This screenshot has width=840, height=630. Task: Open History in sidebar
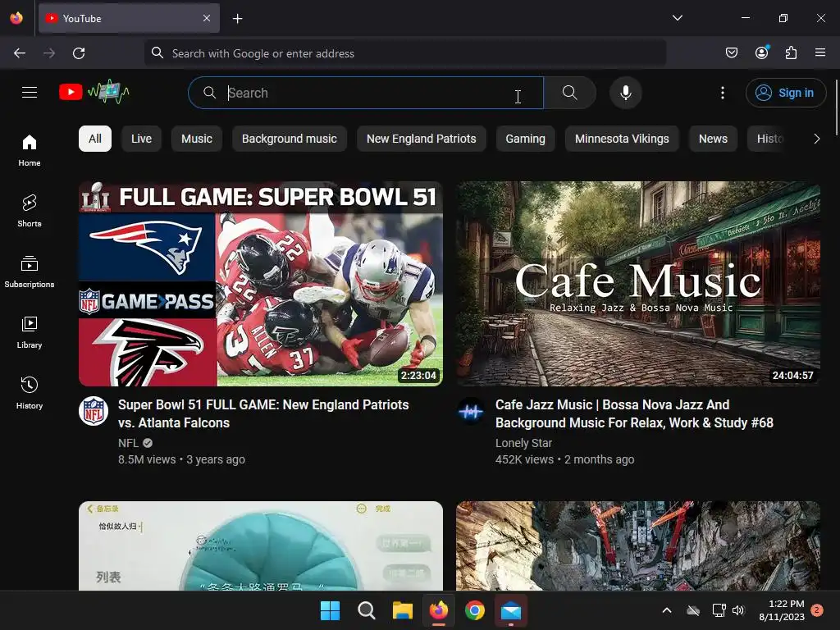(30, 393)
